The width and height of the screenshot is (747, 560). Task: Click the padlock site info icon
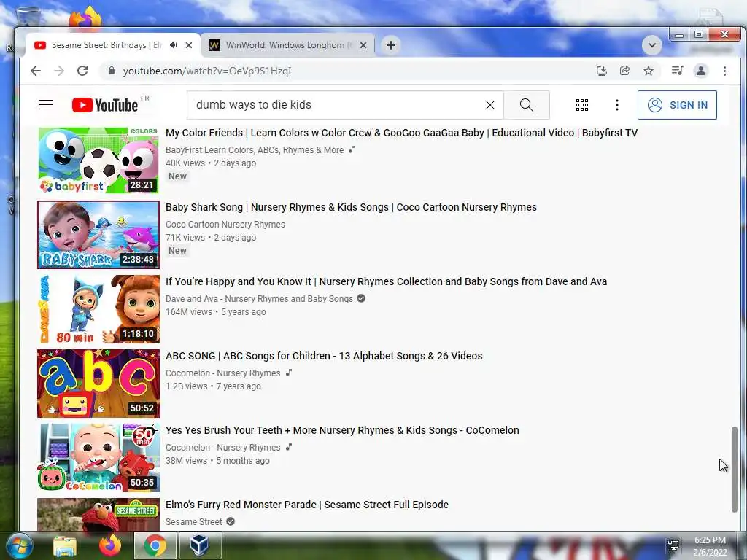[112, 71]
